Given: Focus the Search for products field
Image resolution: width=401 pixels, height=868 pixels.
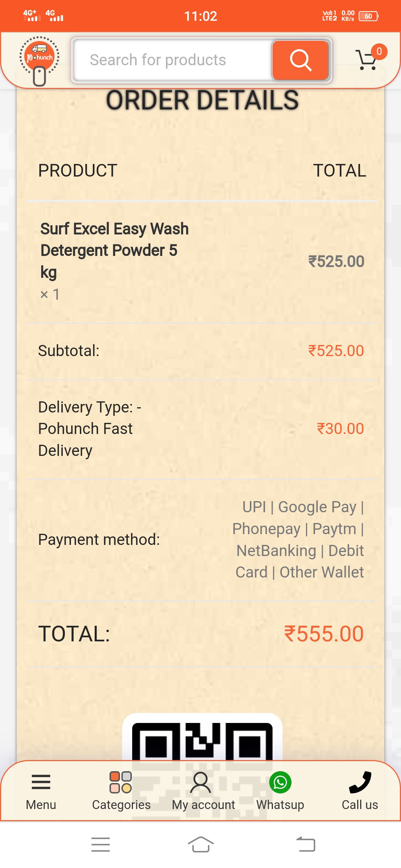Looking at the screenshot, I should pos(173,60).
